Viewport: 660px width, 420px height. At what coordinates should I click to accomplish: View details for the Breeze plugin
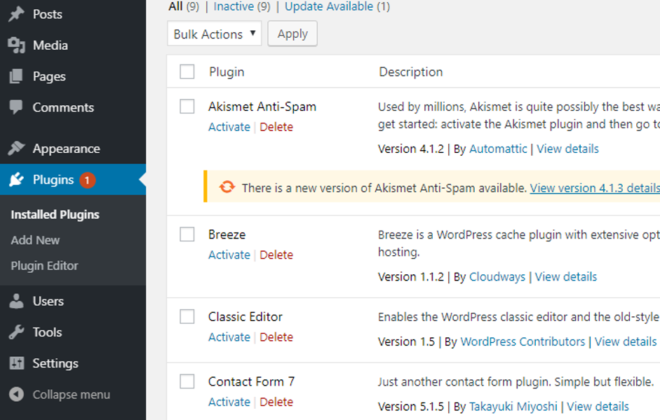[566, 276]
